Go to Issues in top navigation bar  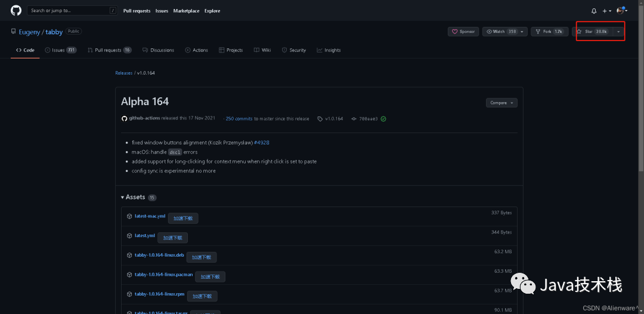coord(162,11)
